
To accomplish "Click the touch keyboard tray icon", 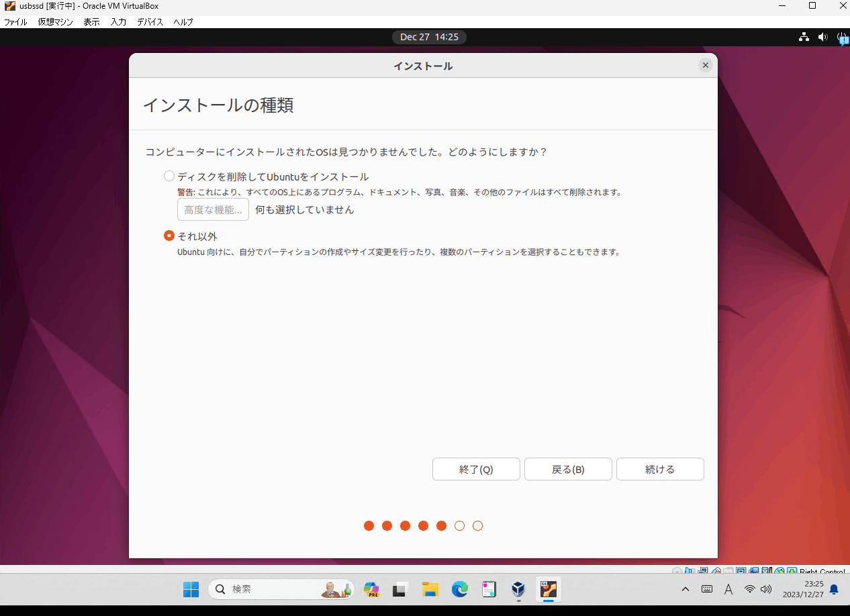I will 707,589.
